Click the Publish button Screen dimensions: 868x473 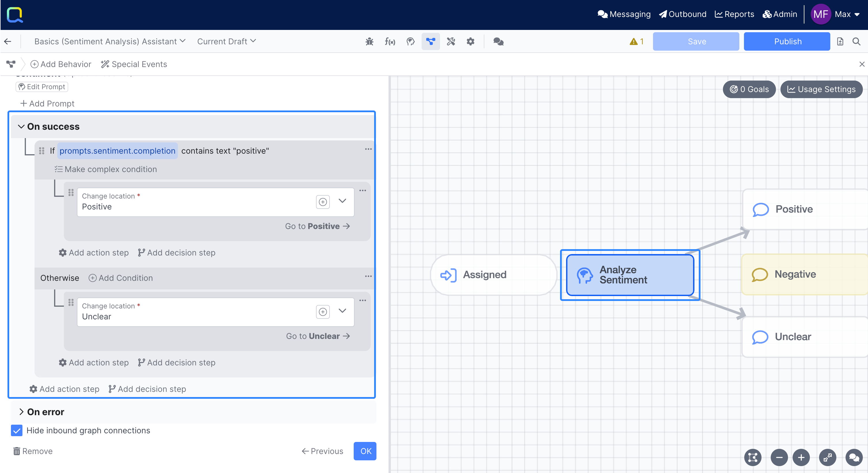pyautogui.click(x=787, y=41)
